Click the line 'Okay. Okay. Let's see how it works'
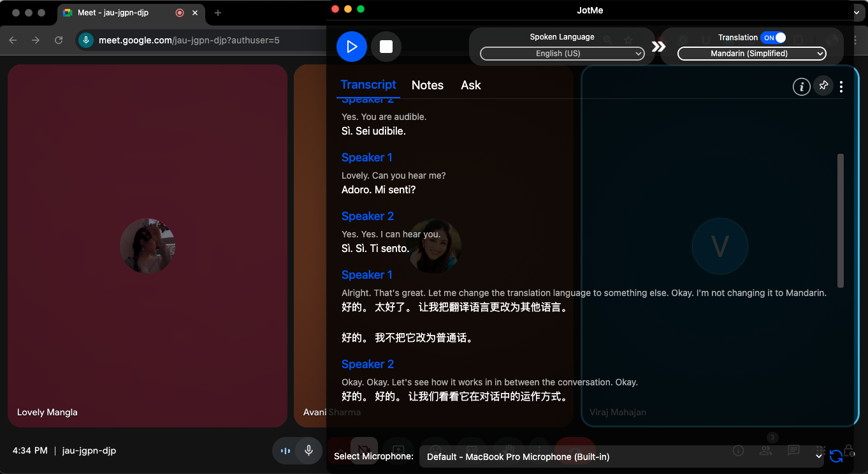 point(489,382)
